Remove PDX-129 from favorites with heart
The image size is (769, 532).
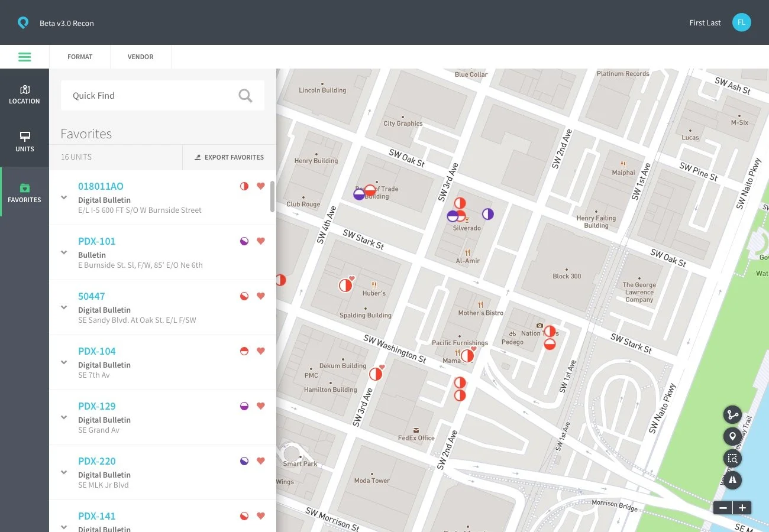click(x=261, y=406)
